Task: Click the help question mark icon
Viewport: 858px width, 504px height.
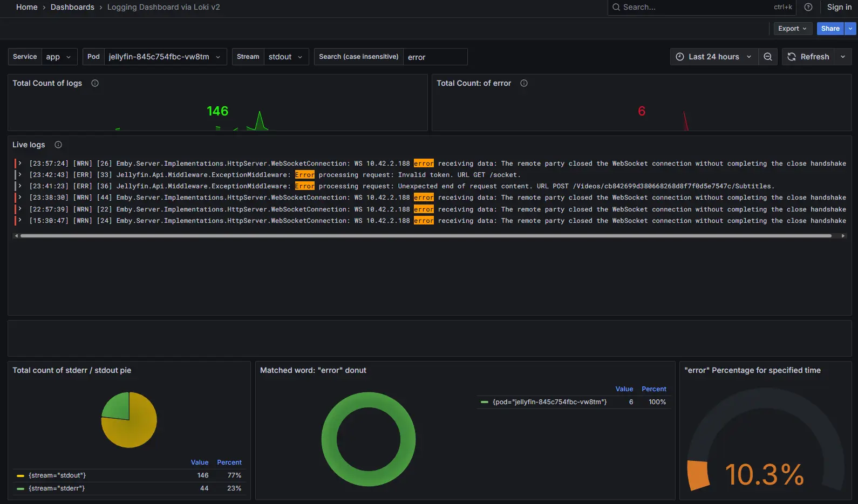Action: click(808, 7)
